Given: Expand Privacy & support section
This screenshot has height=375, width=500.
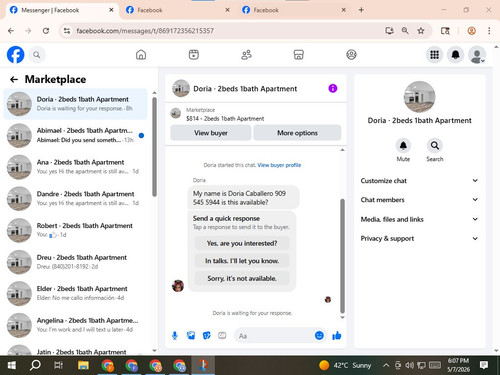Looking at the screenshot, I should tap(419, 238).
